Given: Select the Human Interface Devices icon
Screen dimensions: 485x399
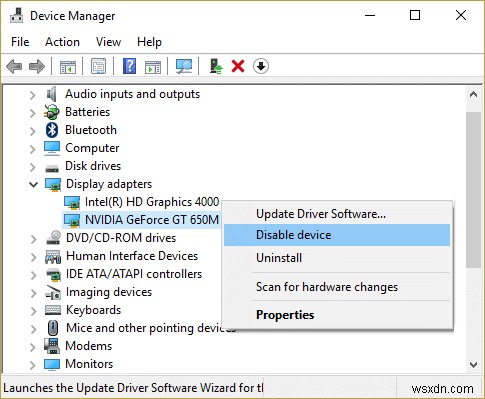Looking at the screenshot, I should [x=53, y=256].
